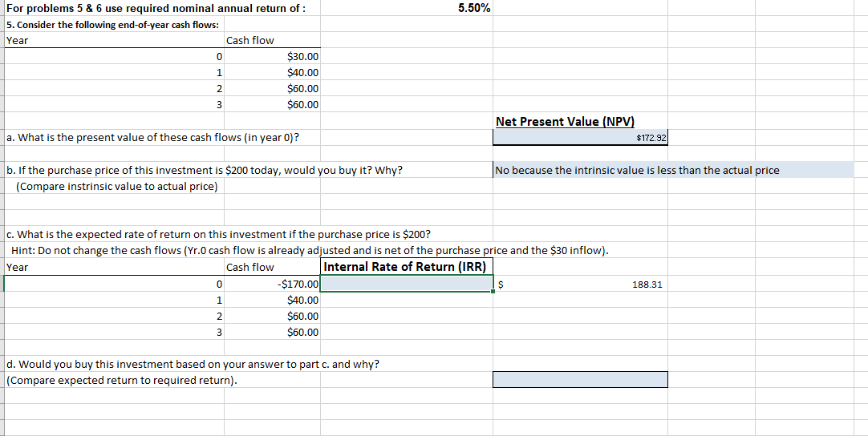Screen dimensions: 868x436
Task: Click the 'Net Present Value (NPV)' heading cell
Action: pyautogui.click(x=580, y=121)
